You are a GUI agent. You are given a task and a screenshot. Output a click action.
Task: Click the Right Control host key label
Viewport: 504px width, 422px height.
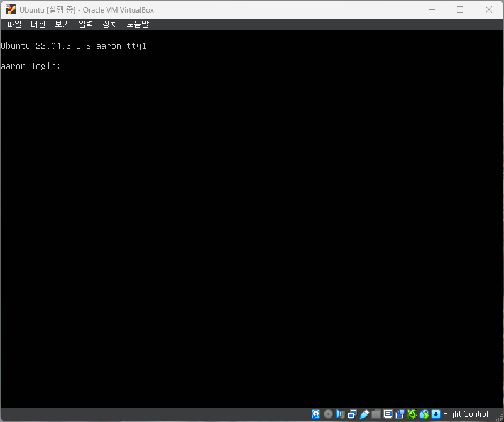465,414
